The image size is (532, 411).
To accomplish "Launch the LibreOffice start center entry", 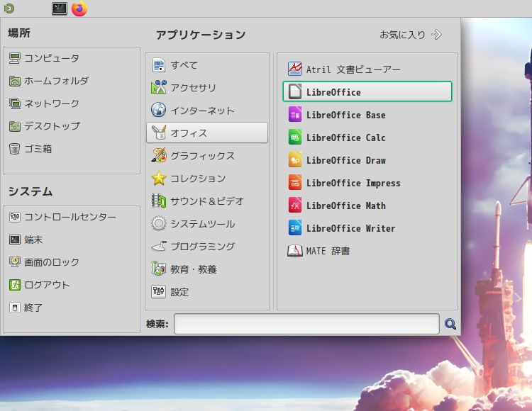I will tap(367, 91).
